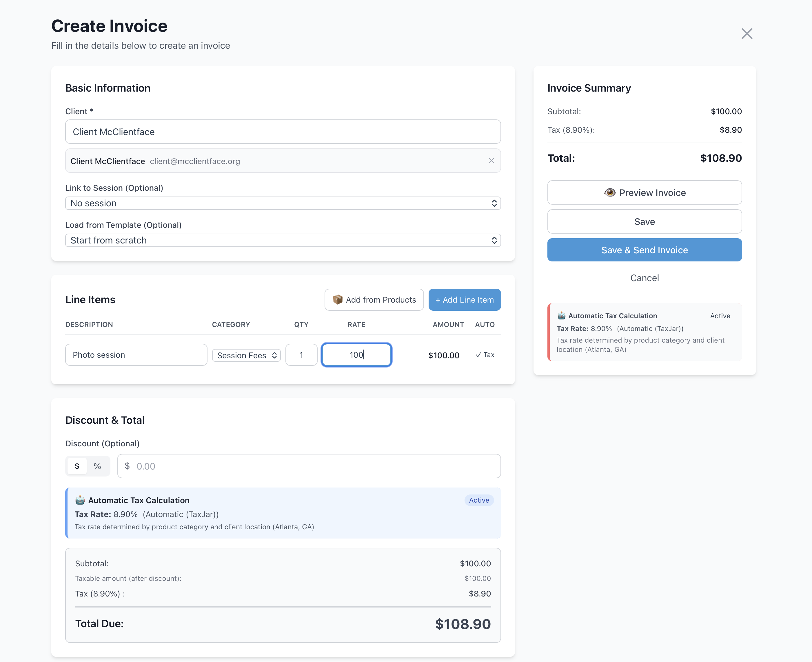Remove selected client Client McClientface
This screenshot has width=812, height=662.
(491, 161)
